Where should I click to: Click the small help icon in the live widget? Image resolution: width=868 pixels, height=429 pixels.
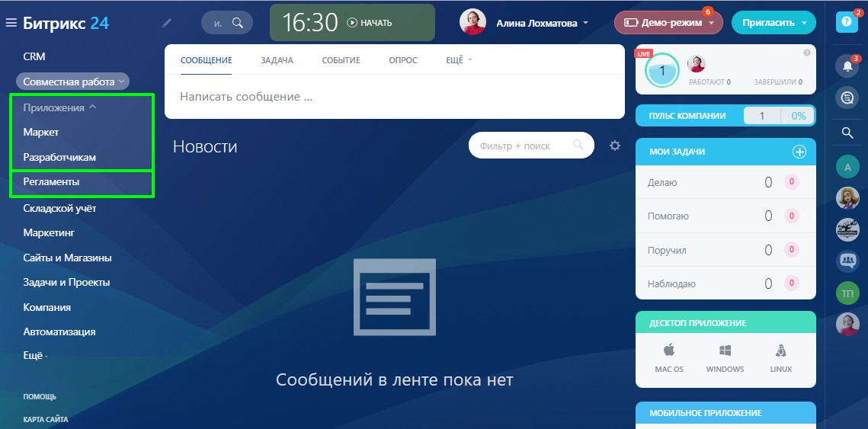click(x=806, y=53)
